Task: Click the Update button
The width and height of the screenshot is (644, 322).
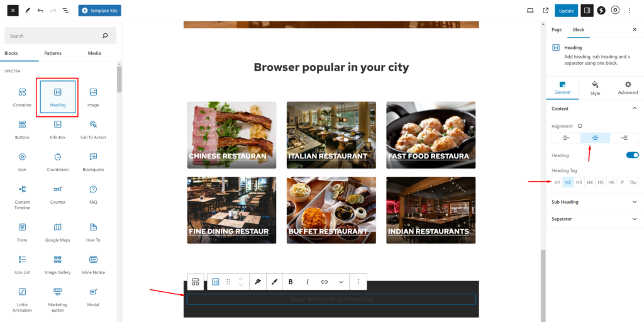Action: (566, 11)
